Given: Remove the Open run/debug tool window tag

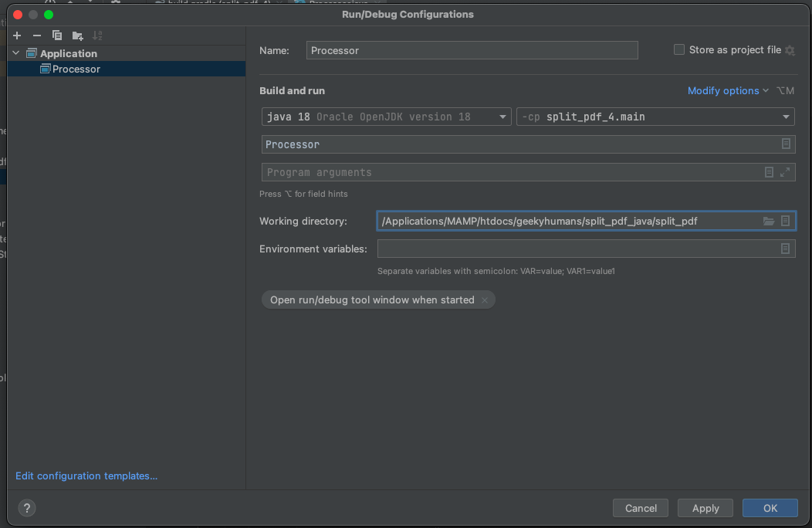Looking at the screenshot, I should tap(485, 300).
